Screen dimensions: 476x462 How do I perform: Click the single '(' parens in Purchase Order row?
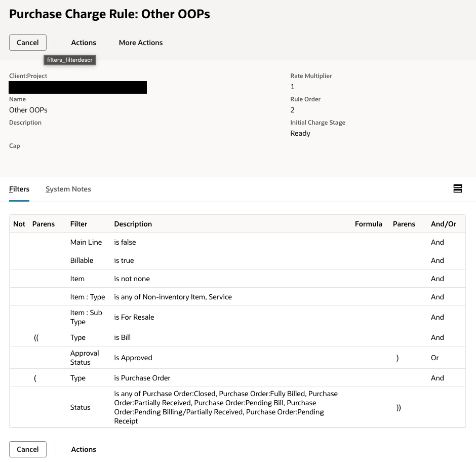[x=35, y=378]
